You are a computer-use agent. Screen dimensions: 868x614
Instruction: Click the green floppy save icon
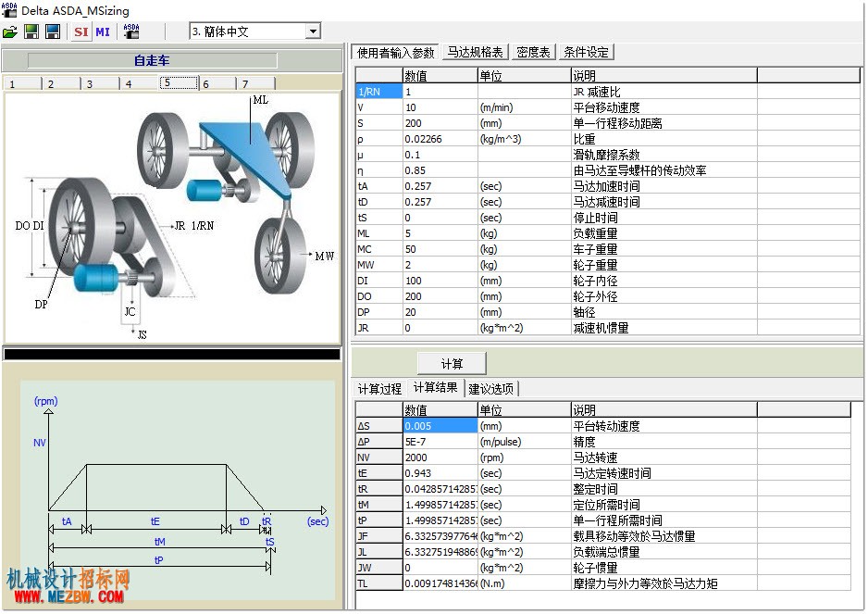tap(31, 31)
